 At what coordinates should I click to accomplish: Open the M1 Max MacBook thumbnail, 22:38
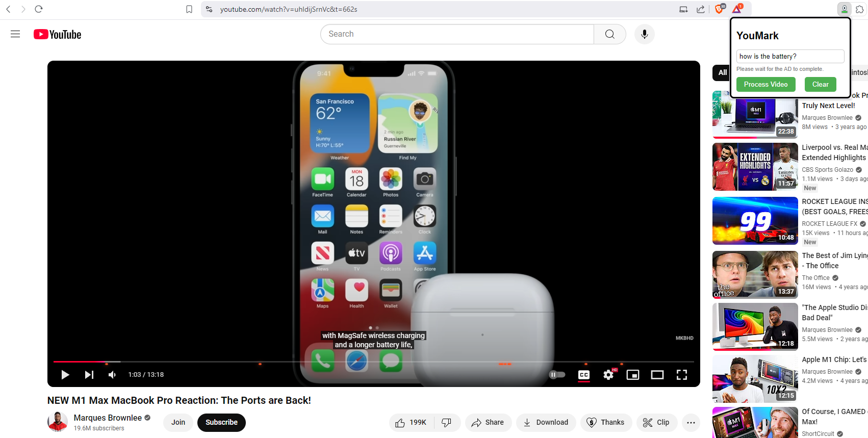[x=755, y=114]
